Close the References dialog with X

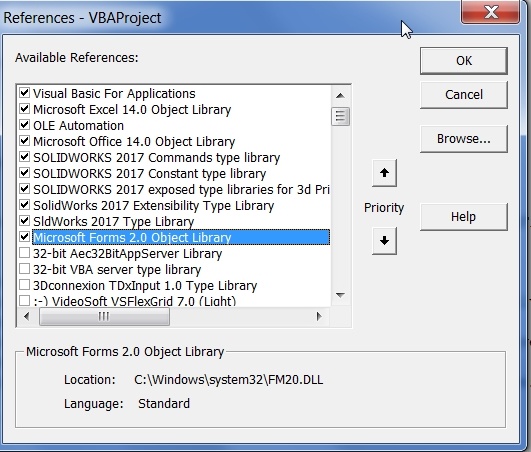(x=490, y=12)
